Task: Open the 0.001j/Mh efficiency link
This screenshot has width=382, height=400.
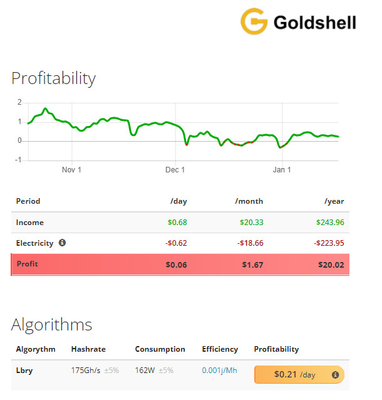Action: click(x=219, y=370)
